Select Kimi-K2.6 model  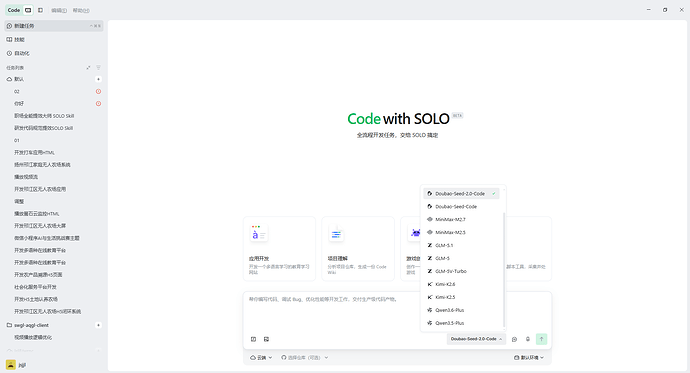[461, 284]
